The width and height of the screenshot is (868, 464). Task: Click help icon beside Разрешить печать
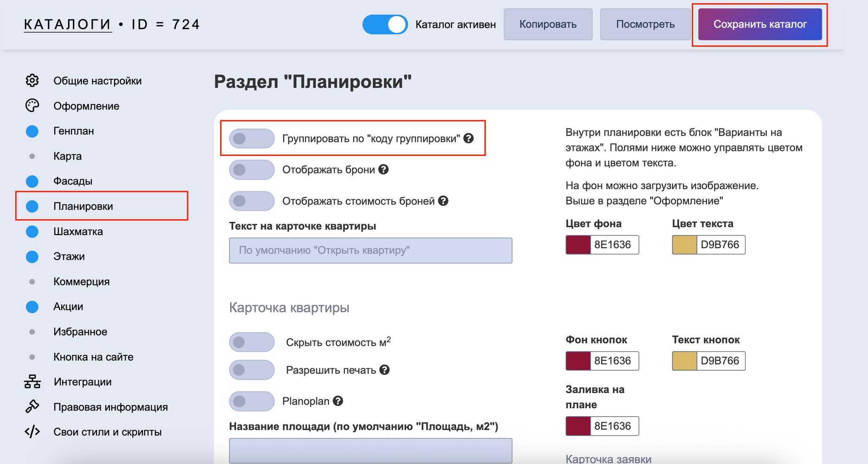pyautogui.click(x=384, y=370)
